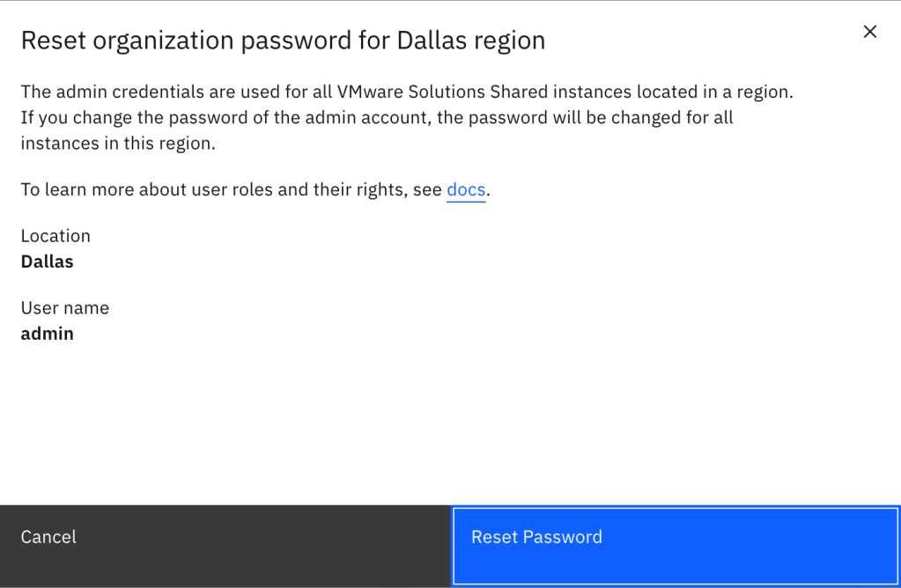
Task: Select the bold Dallas location value
Action: (x=48, y=261)
